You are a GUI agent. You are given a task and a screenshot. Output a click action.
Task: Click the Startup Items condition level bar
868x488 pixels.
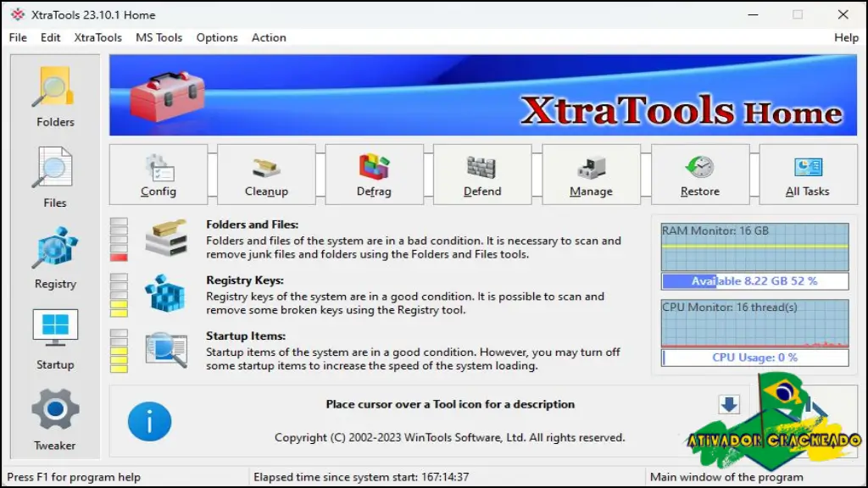[x=119, y=351]
